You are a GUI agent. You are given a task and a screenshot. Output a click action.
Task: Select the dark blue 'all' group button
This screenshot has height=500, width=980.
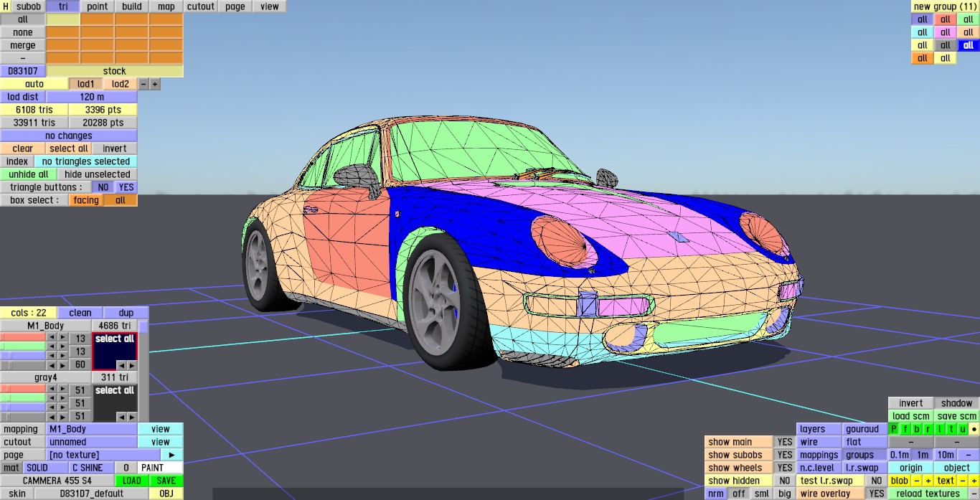coord(969,45)
